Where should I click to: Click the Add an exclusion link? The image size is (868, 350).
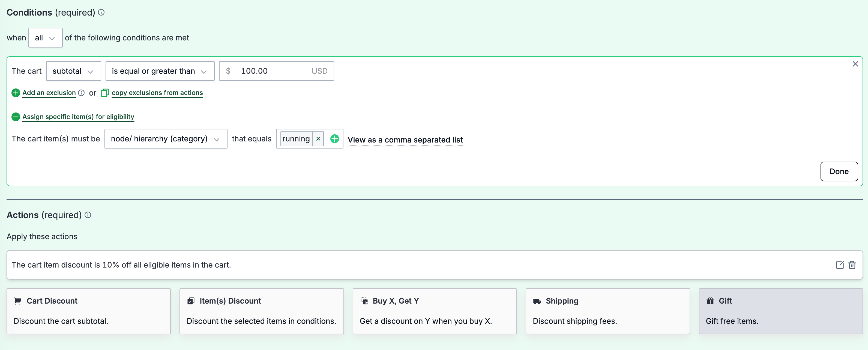pyautogui.click(x=49, y=93)
